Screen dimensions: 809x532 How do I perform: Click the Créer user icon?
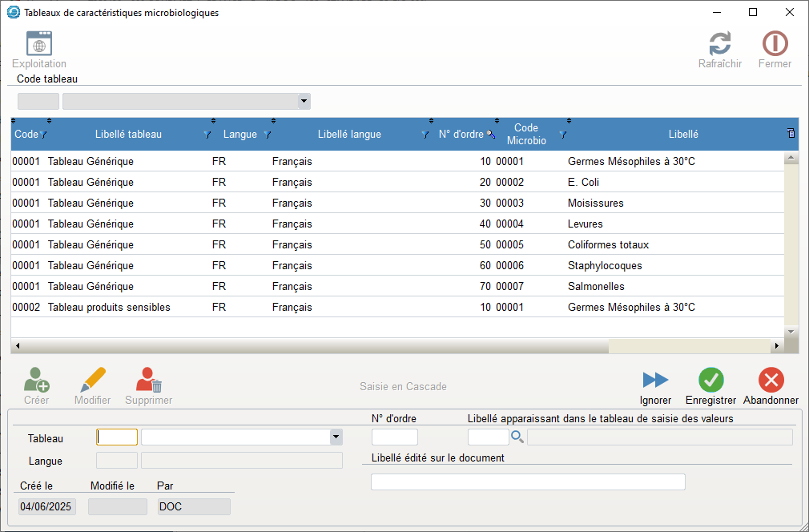(37, 380)
